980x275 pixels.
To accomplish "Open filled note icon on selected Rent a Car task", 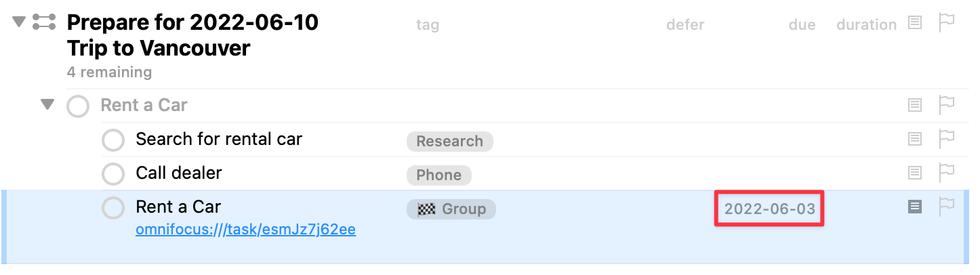I will coord(915,207).
